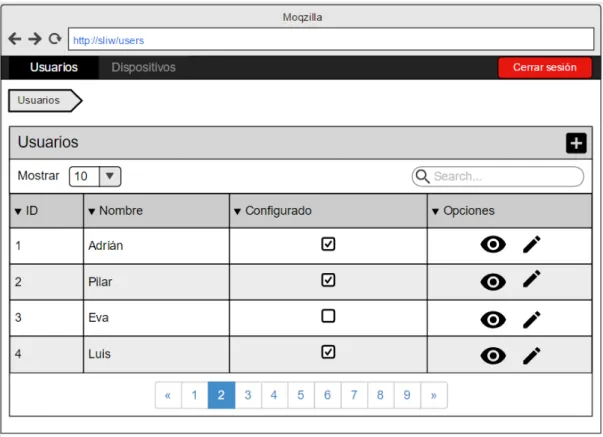Check Configurado checkbox for Eva
The width and height of the screenshot is (603, 437).
pyautogui.click(x=328, y=316)
